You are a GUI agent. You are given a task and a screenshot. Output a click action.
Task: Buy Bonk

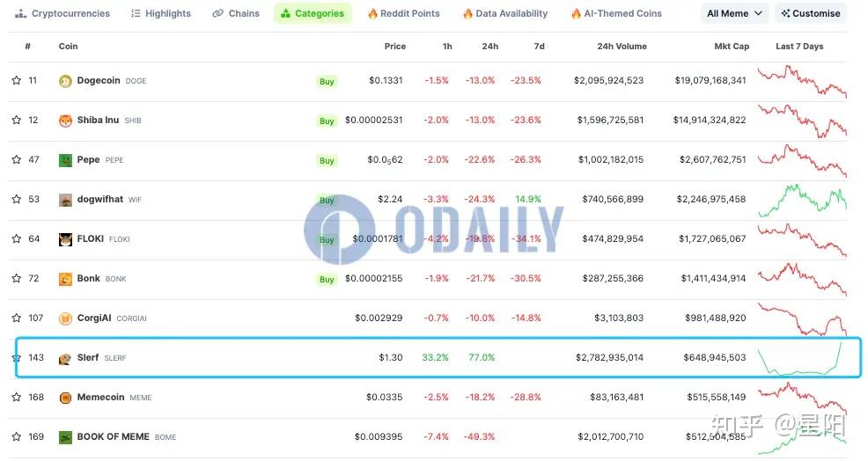tap(327, 280)
